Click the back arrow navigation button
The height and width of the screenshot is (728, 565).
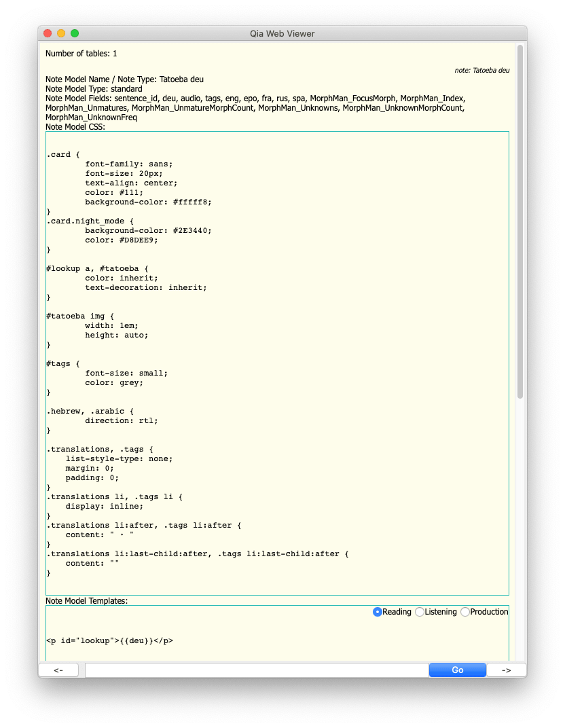tap(59, 670)
